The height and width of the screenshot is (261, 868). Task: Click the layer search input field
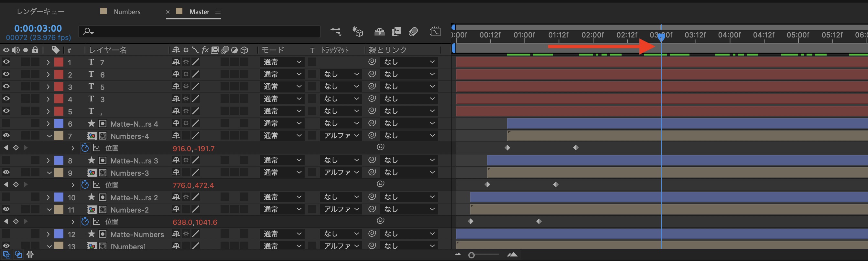pyautogui.click(x=202, y=32)
